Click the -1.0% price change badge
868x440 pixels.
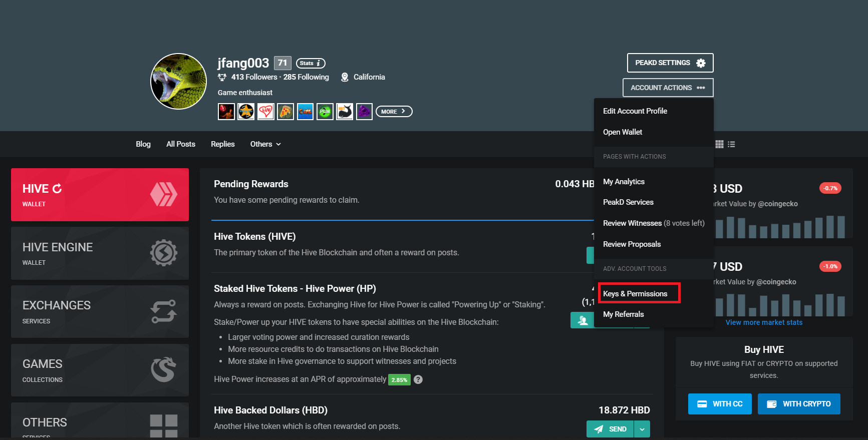(x=830, y=266)
